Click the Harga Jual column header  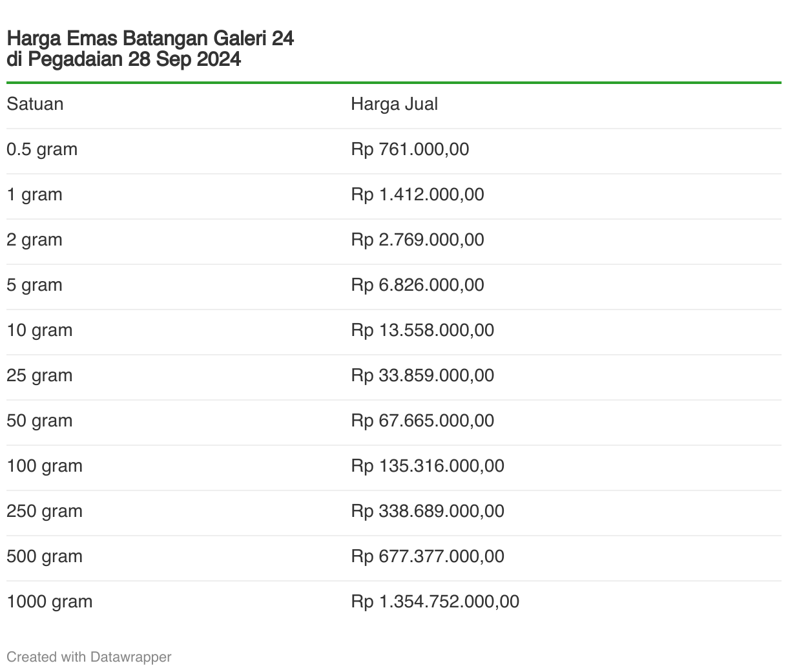394,104
